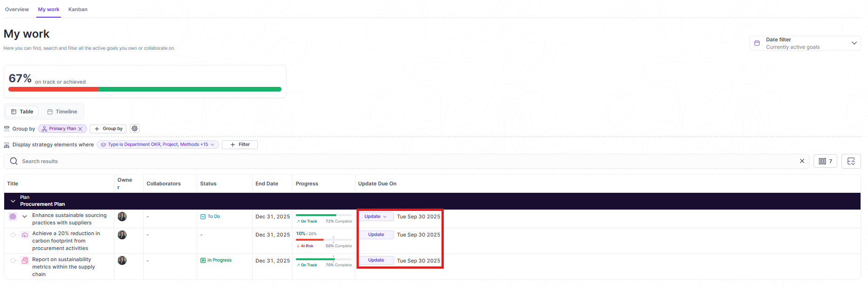Click the In Progress status on Report row

click(216, 260)
